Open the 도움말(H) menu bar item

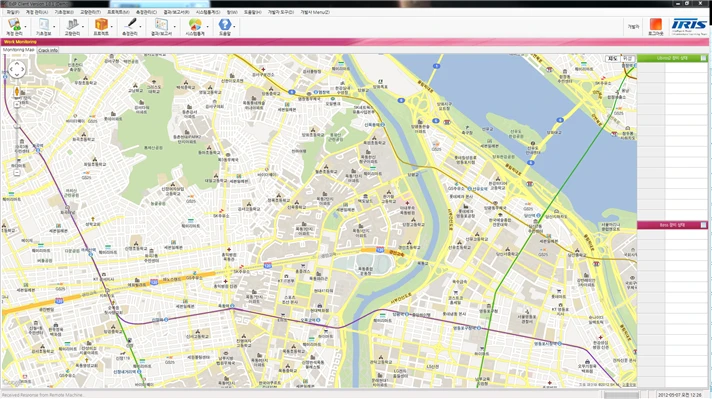pyautogui.click(x=252, y=12)
